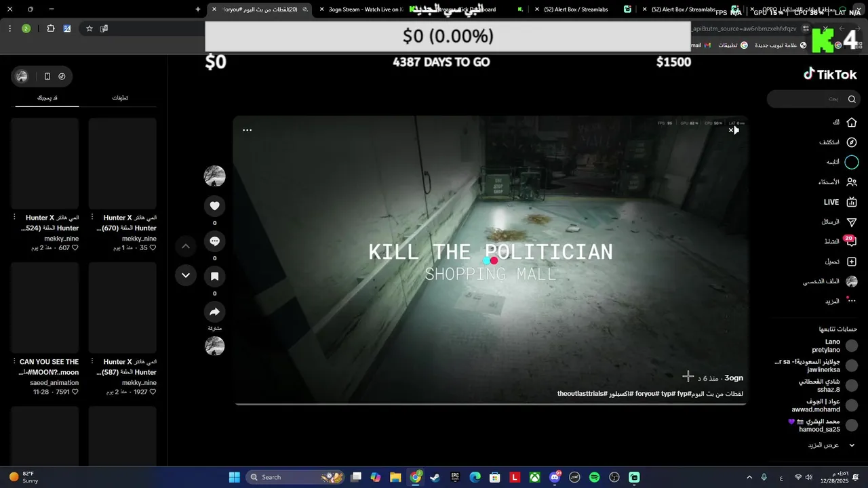Click the Google Translate icon in toolbar

67,28
